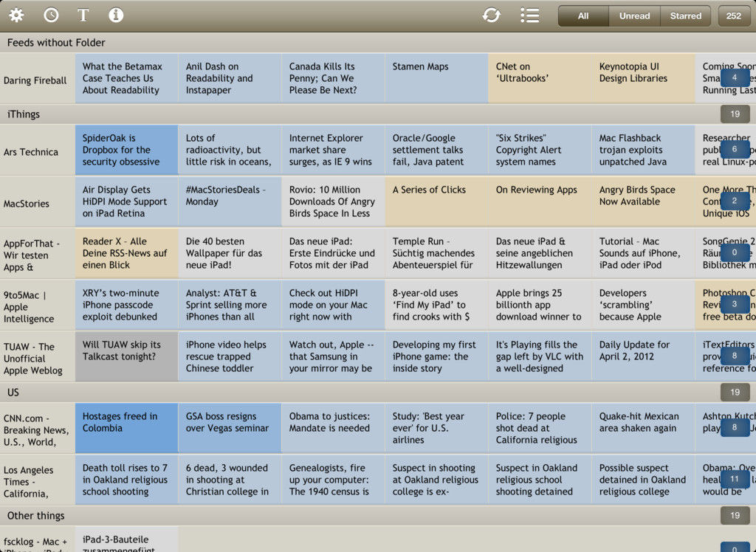756x552 pixels.
Task: Open "Oracle/Google settlement talks fail" article
Action: (436, 150)
